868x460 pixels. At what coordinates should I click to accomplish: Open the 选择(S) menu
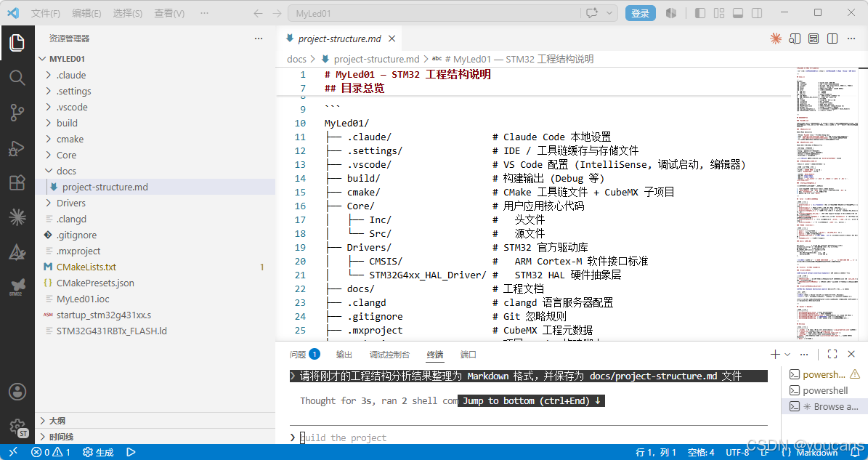pyautogui.click(x=127, y=13)
